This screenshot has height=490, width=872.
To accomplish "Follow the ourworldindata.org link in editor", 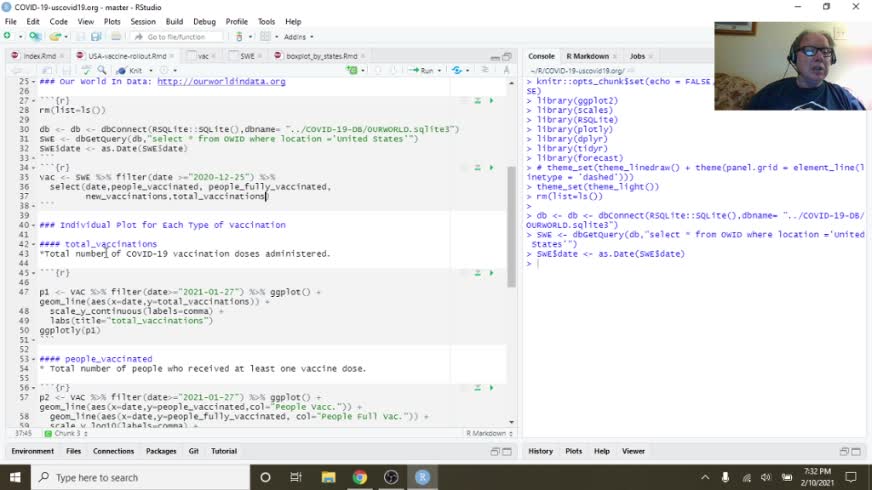I will (x=221, y=81).
